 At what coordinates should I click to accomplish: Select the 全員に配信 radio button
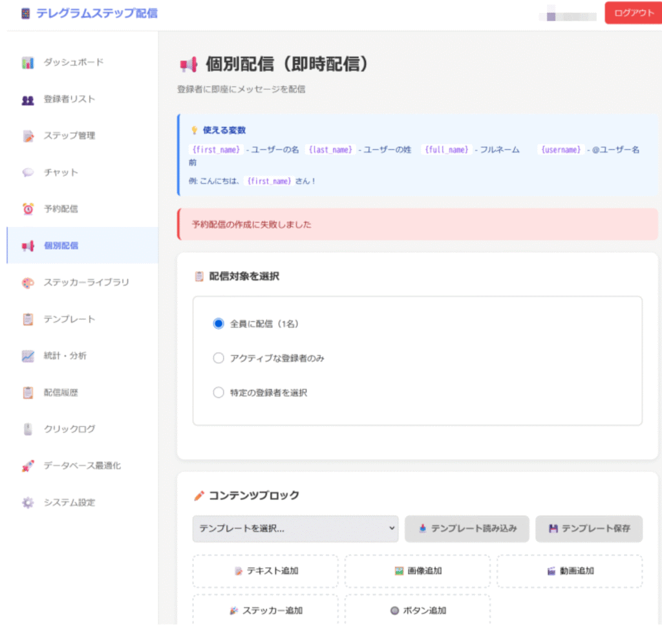(x=219, y=323)
